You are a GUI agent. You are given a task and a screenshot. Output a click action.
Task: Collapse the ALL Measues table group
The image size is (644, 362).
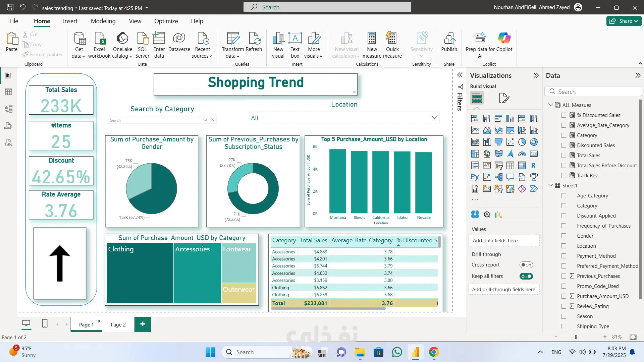[x=550, y=105]
